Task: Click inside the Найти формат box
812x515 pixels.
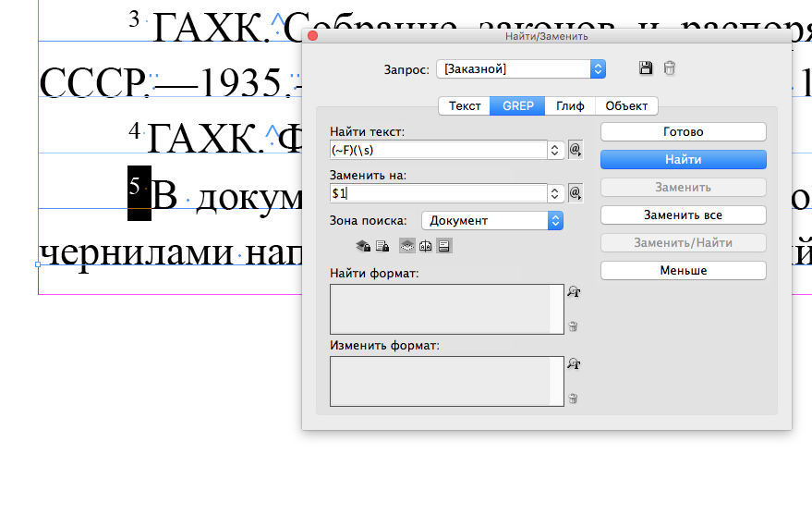Action: (x=446, y=309)
